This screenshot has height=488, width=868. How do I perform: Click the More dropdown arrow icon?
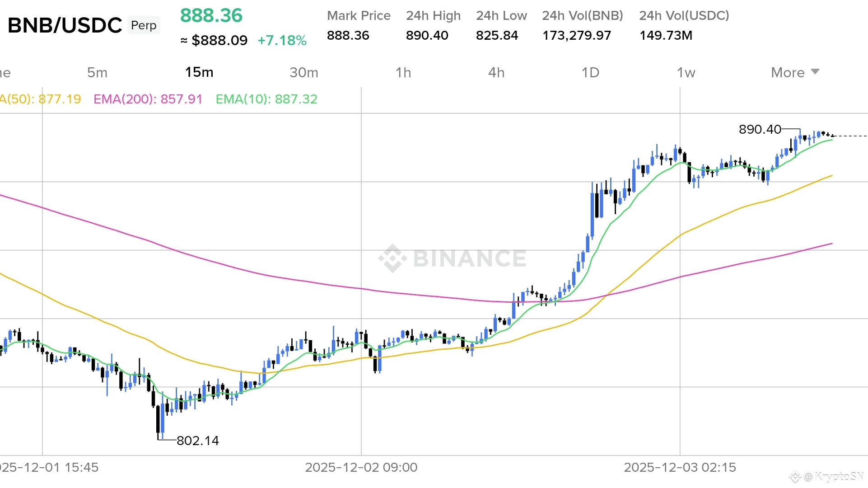pyautogui.click(x=815, y=71)
